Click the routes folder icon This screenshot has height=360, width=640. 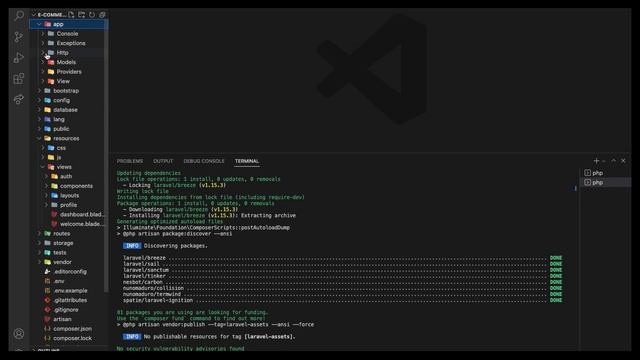click(x=47, y=233)
